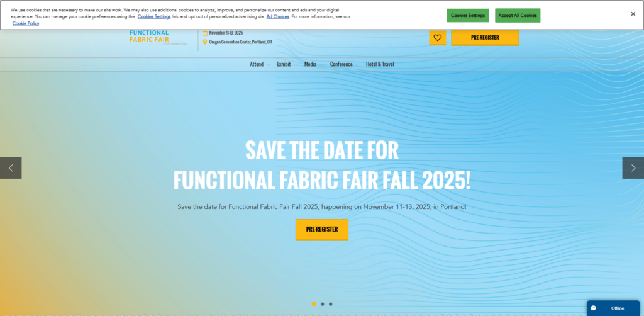Click the save the date description sentence
The height and width of the screenshot is (316, 644).
pos(322,206)
